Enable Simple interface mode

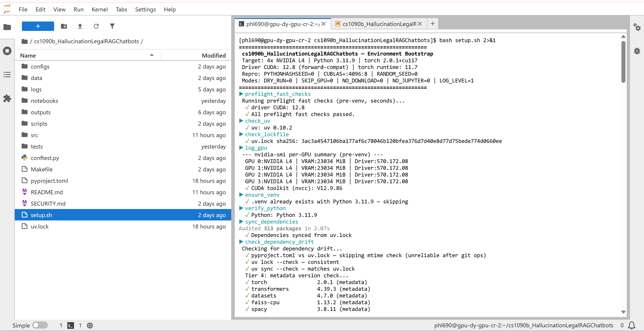pyautogui.click(x=40, y=325)
